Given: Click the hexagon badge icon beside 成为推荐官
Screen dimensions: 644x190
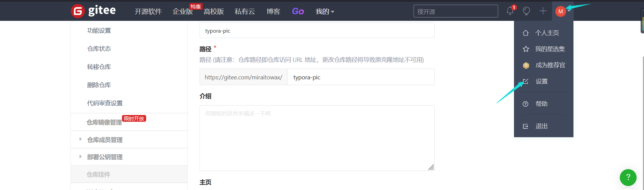Looking at the screenshot, I should 526,65.
